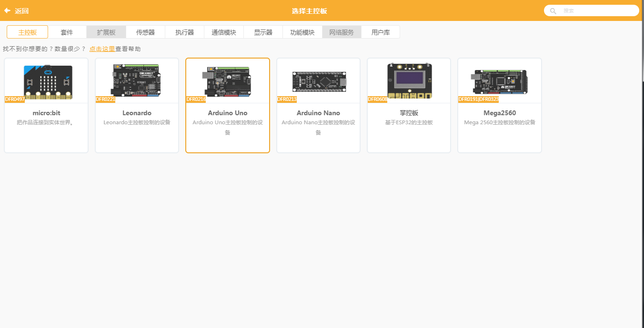Select the Leonardo board image
Screen dimensions: 644x328
pos(137,80)
